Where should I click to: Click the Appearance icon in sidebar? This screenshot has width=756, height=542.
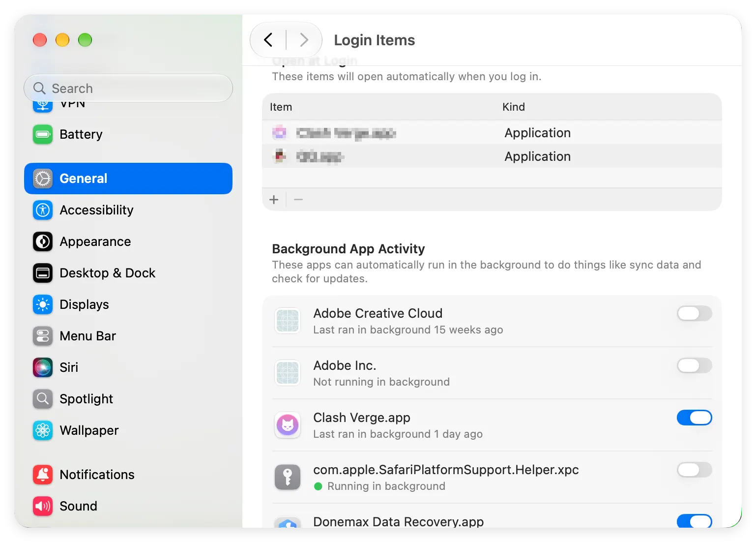pyautogui.click(x=43, y=241)
